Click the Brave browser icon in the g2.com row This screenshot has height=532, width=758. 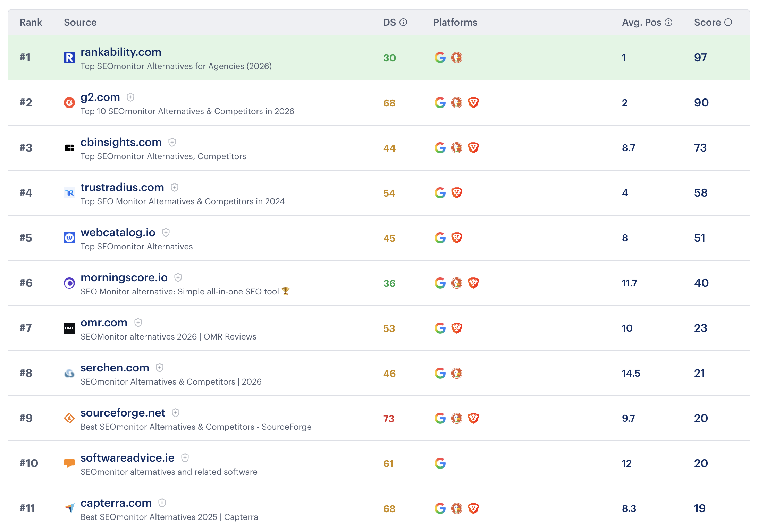(473, 103)
